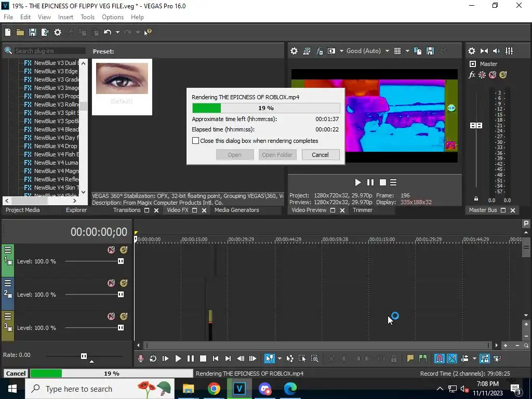Open project Properties gear in the main toolbar
Viewport: 532px width, 399px height.
[58, 32]
